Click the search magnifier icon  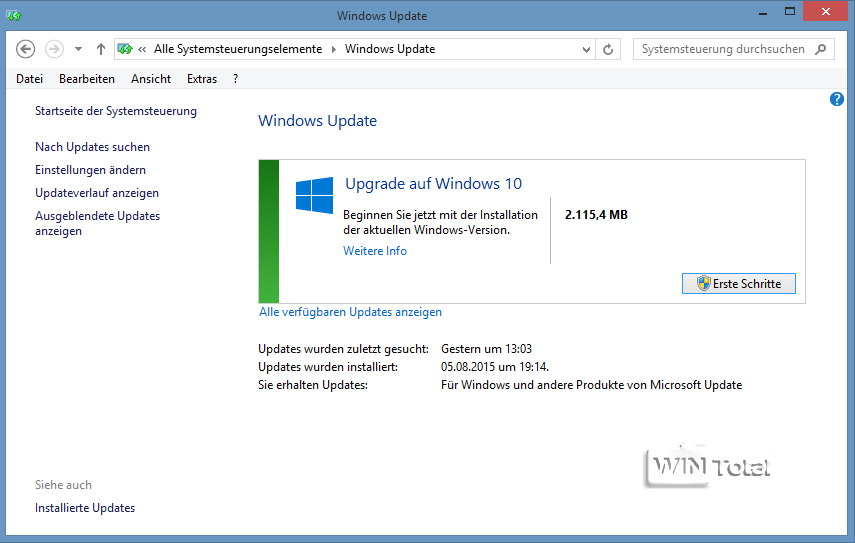(x=821, y=49)
